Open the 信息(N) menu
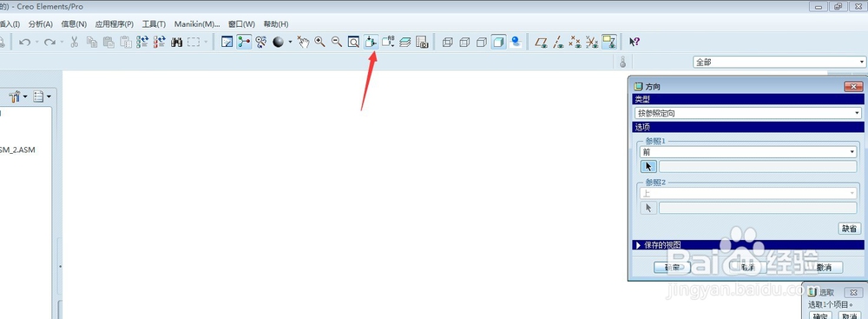 click(x=74, y=24)
